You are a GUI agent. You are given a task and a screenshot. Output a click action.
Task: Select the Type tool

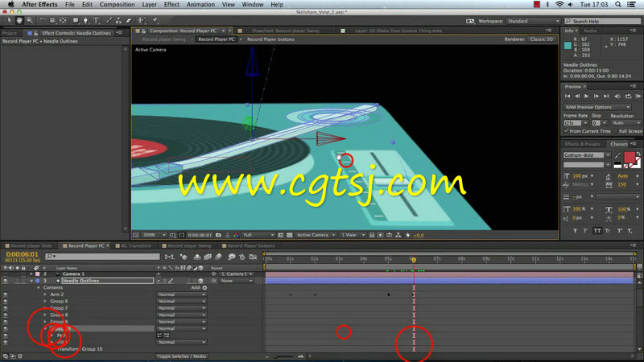[x=96, y=21]
